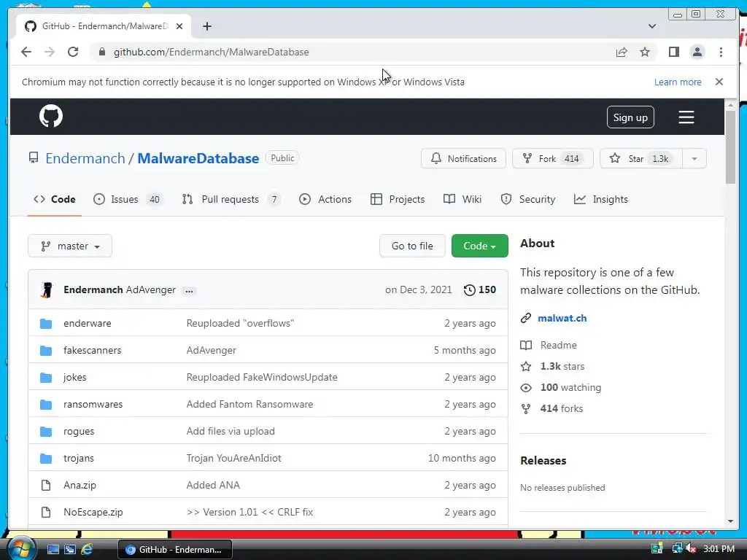Open the star lists dropdown arrow

pos(694,158)
